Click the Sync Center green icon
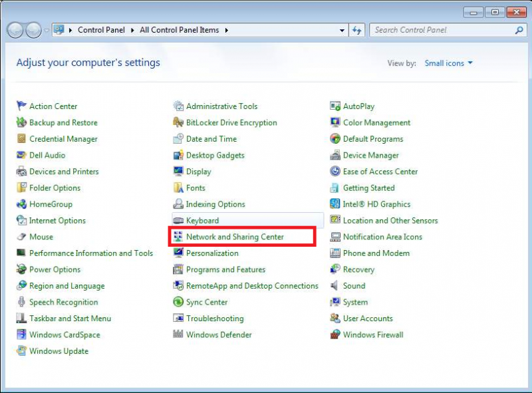Image resolution: width=532 pixels, height=393 pixels. [x=178, y=302]
